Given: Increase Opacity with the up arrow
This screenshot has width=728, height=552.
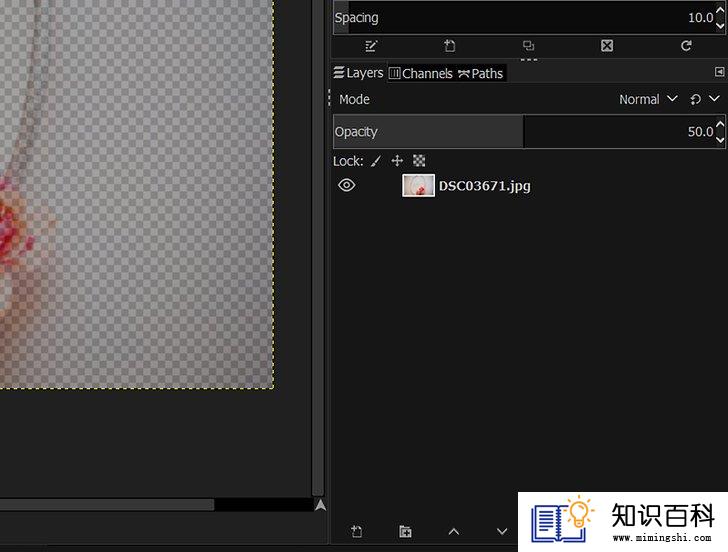Looking at the screenshot, I should [720, 124].
